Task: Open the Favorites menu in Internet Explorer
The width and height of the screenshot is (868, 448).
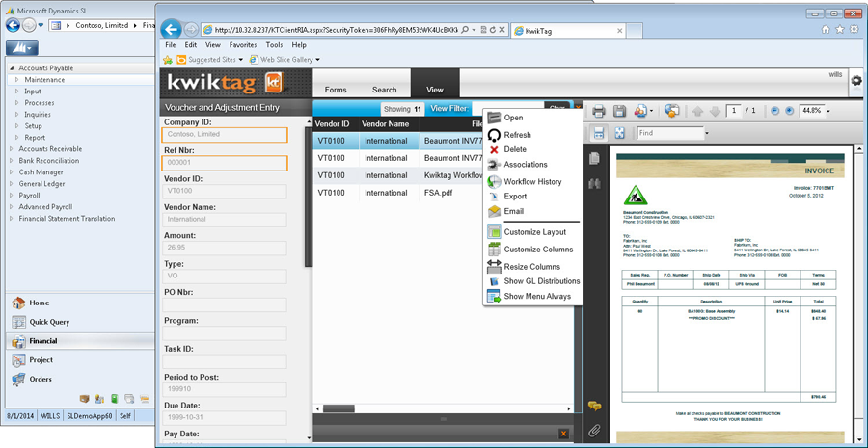Action: pos(243,44)
